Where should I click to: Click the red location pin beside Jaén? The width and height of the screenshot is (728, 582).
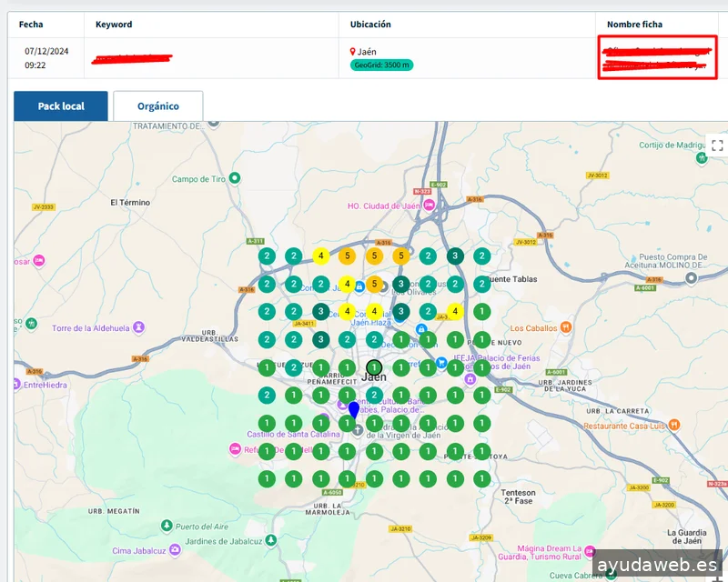coord(355,51)
